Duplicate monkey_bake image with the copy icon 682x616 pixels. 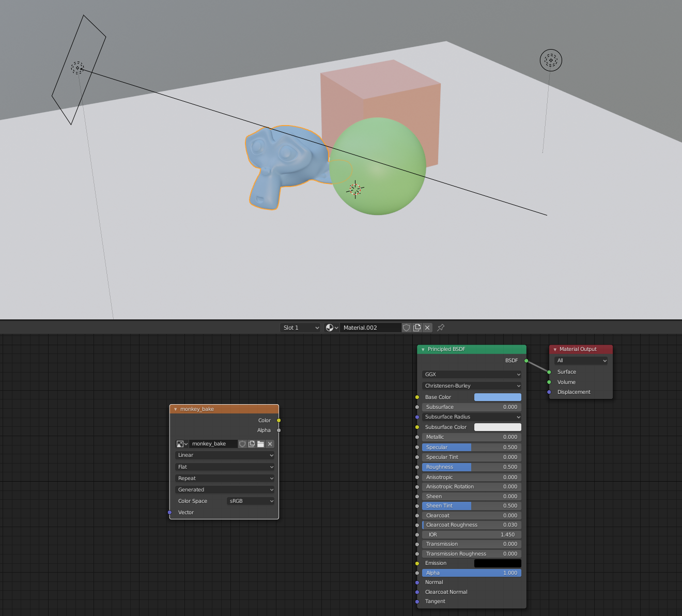click(252, 444)
